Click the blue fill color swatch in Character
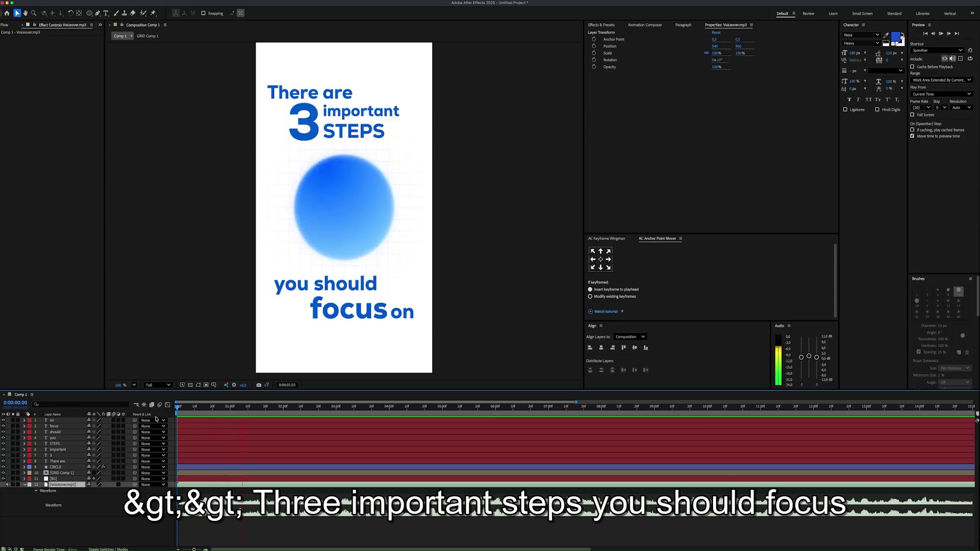The width and height of the screenshot is (980, 551). 895,37
